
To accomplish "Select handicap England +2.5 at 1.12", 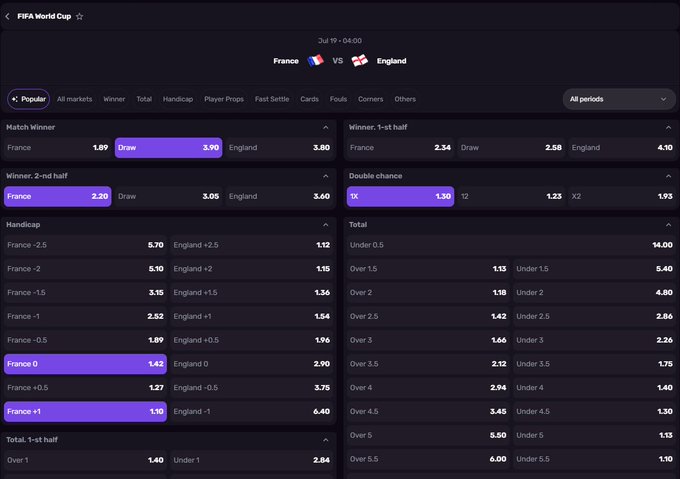I will pos(252,245).
